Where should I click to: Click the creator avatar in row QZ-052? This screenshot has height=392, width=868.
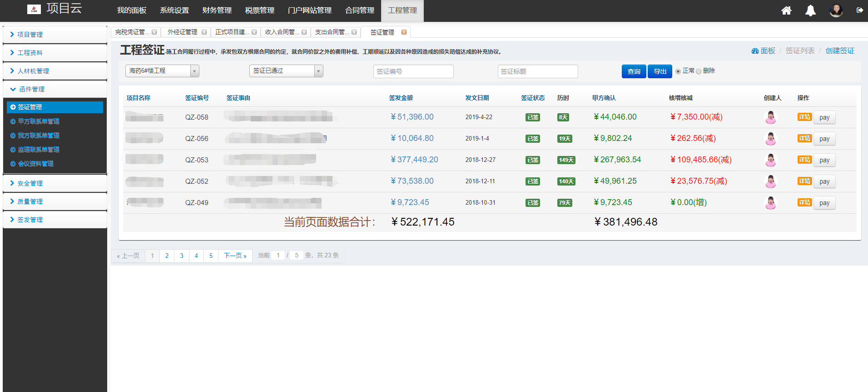[771, 181]
